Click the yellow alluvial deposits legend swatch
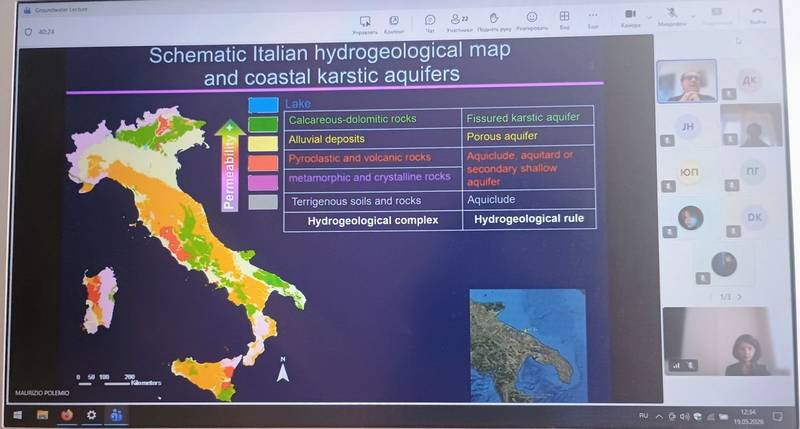Viewport: 800px width, 429px height. click(x=263, y=143)
